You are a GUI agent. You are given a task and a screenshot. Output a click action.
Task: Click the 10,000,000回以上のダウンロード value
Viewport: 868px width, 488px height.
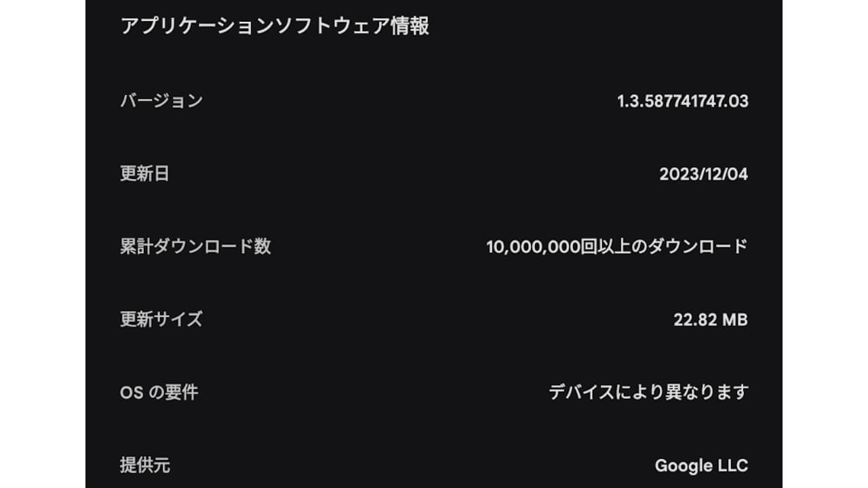[616, 247]
